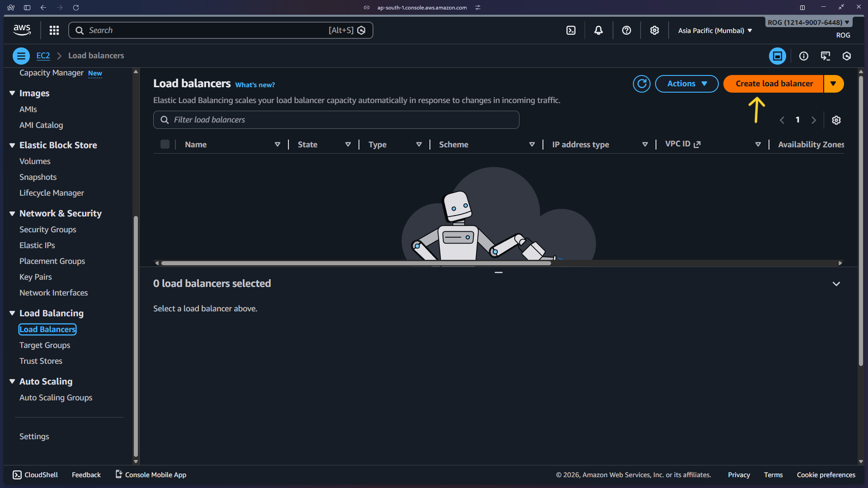868x488 pixels.
Task: Collapse the Elastic Block Store section
Action: [12, 145]
